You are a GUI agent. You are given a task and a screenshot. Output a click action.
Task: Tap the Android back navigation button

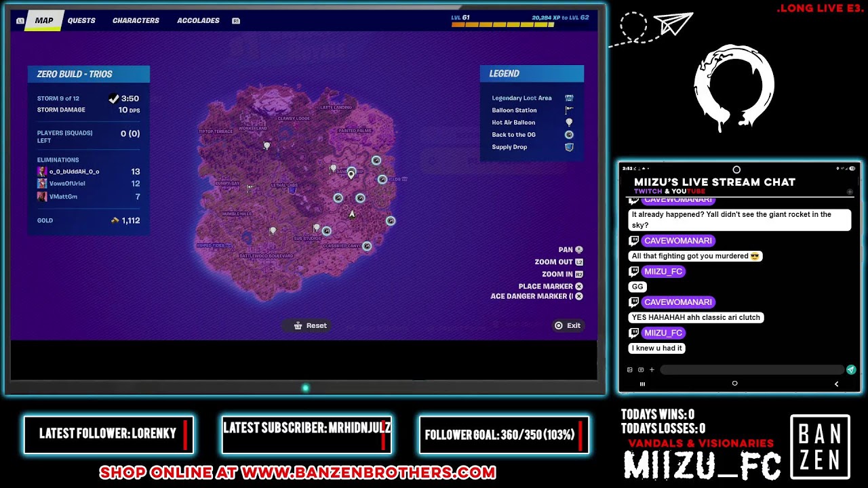[x=836, y=384]
